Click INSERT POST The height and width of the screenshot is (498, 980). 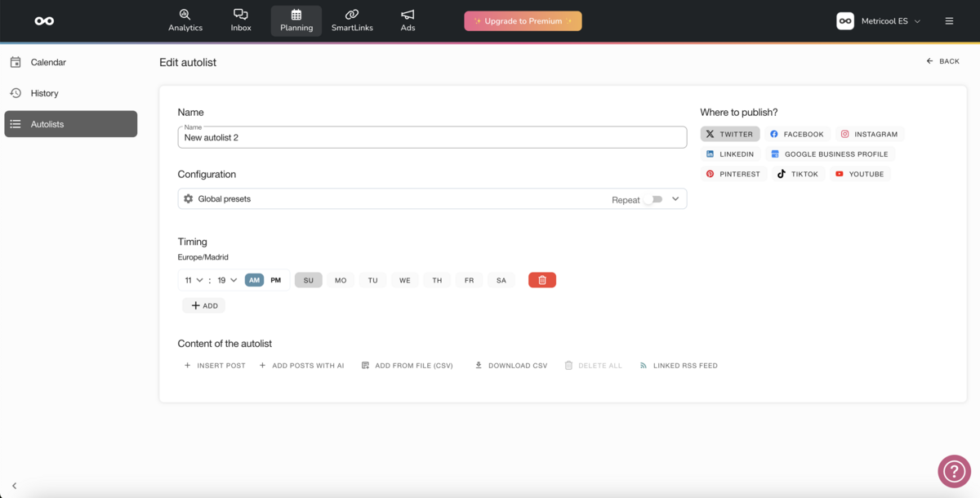point(215,366)
